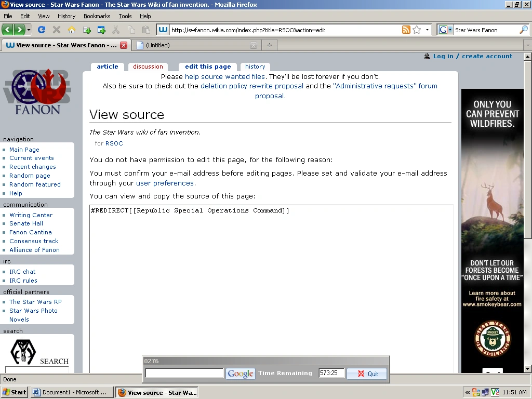
Task: Go to the home page icon
Action: click(x=71, y=30)
